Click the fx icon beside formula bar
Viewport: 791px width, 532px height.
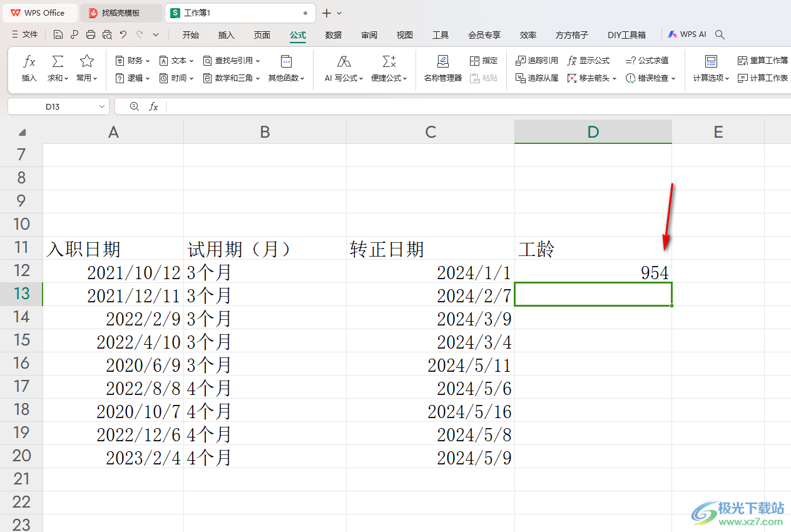pyautogui.click(x=153, y=107)
